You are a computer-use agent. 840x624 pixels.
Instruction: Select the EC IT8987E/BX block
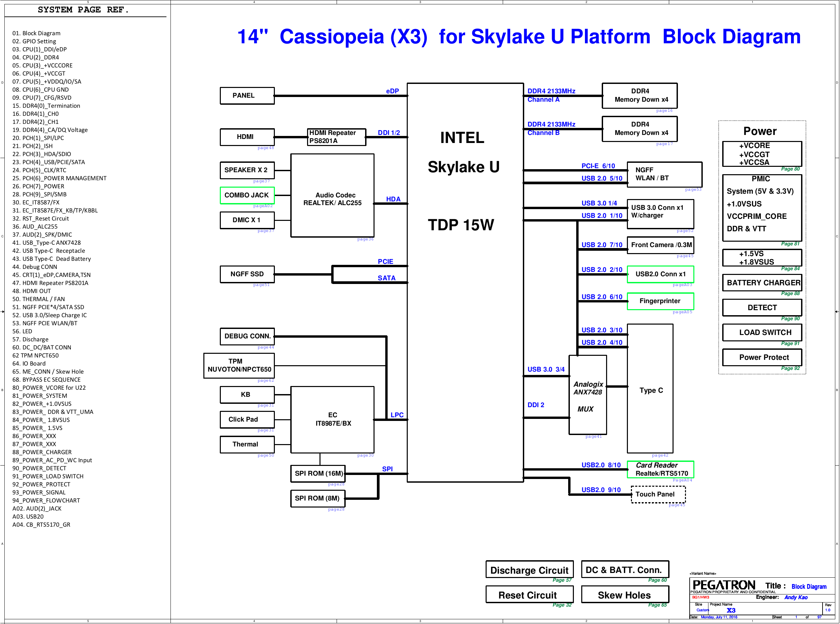pyautogui.click(x=332, y=420)
